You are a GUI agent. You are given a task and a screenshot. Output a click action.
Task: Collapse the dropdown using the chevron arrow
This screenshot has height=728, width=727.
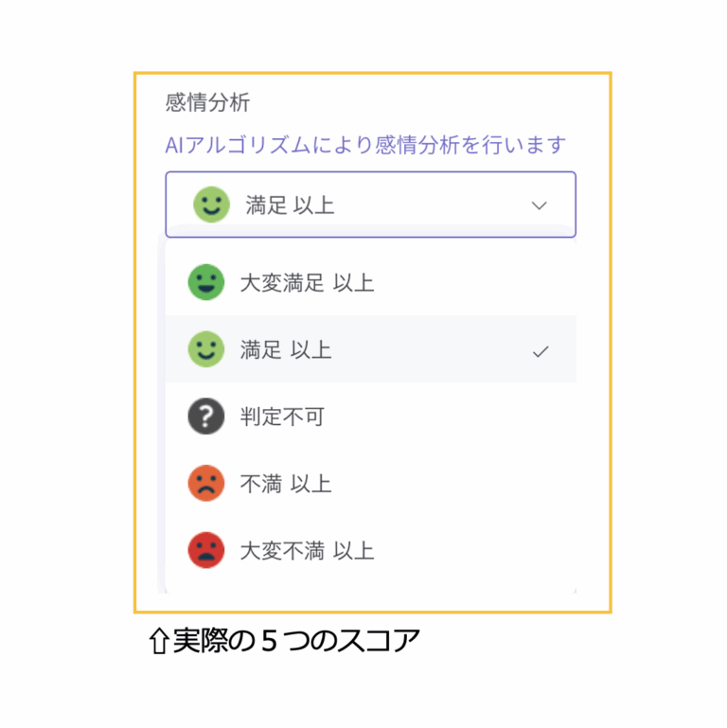(540, 205)
